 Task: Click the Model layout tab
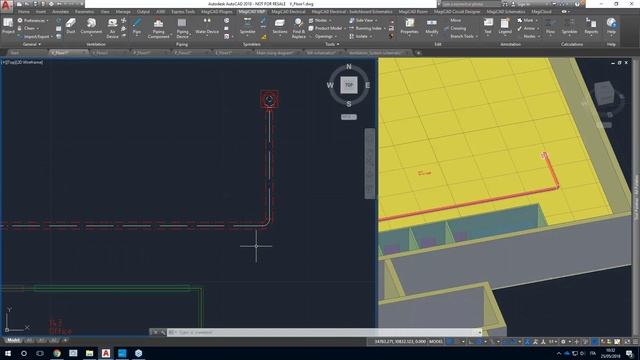(x=13, y=340)
